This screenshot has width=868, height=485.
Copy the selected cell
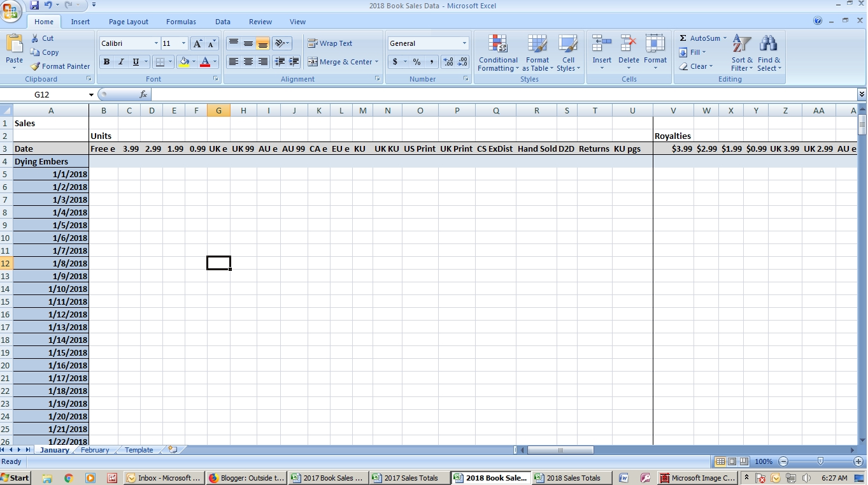[45, 52]
